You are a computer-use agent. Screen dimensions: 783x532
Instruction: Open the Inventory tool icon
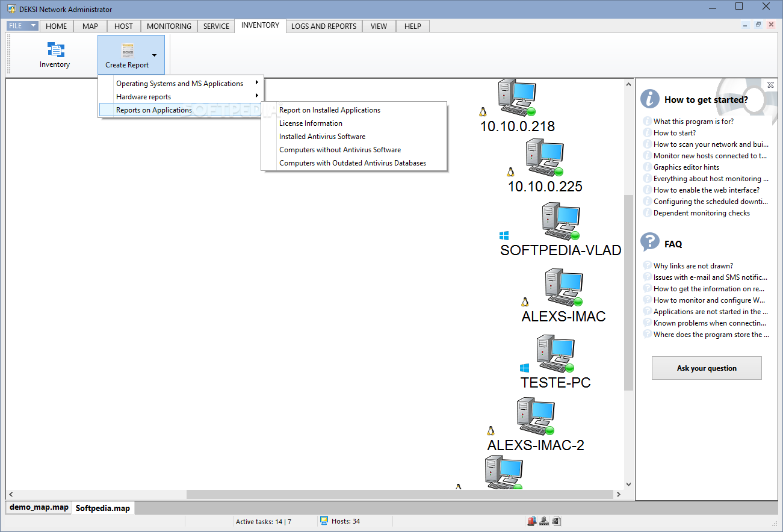(55, 50)
